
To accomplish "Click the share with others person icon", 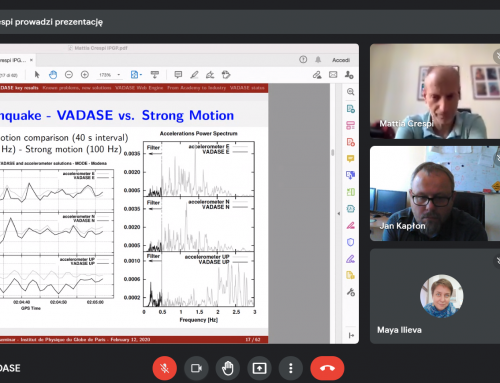I will (x=349, y=75).
